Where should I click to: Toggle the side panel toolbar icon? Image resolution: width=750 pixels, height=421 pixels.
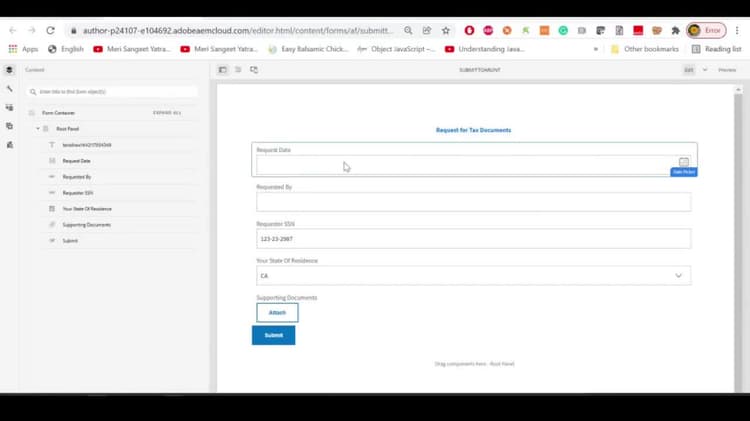(x=222, y=70)
